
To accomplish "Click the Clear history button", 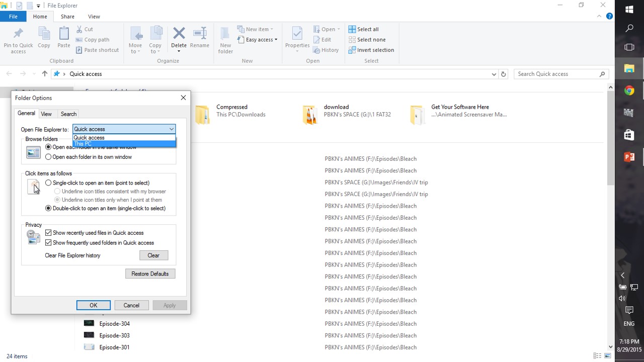I will click(153, 255).
